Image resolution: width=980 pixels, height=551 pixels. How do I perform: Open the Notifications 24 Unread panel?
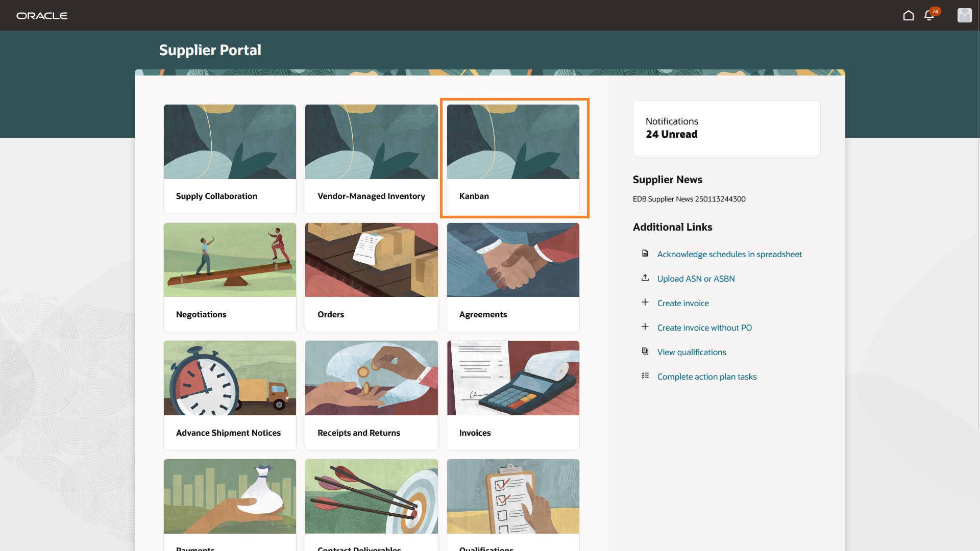click(726, 128)
